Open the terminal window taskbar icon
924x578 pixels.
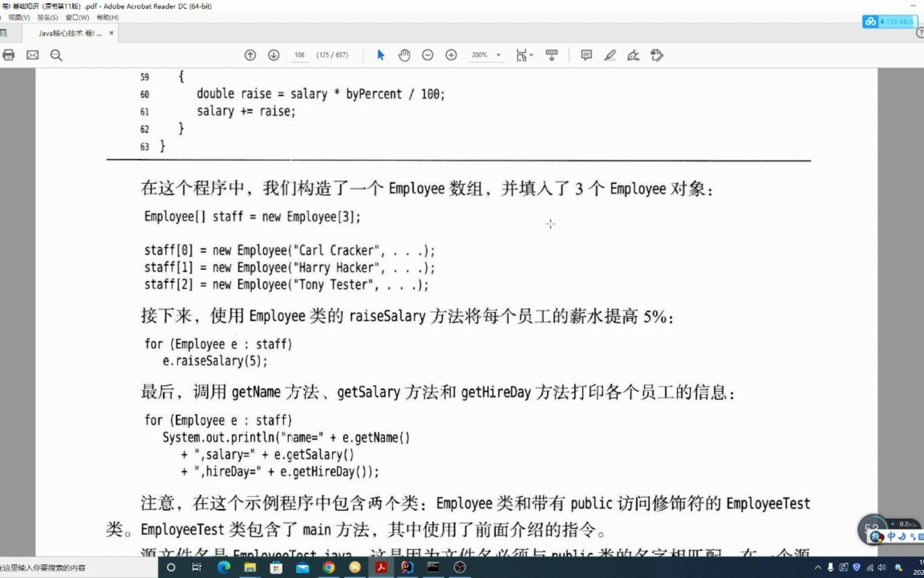point(433,567)
